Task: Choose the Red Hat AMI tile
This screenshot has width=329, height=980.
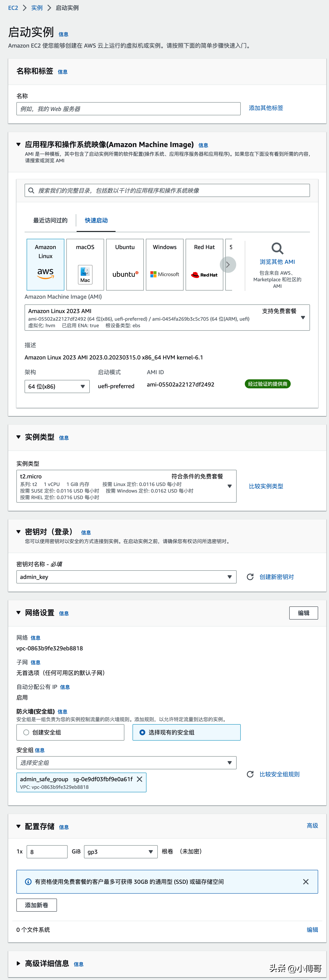Action: tap(204, 264)
